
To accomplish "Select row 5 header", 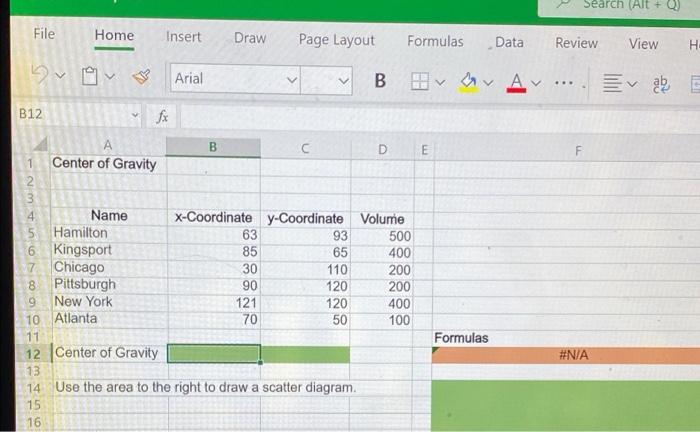I will tap(31, 233).
